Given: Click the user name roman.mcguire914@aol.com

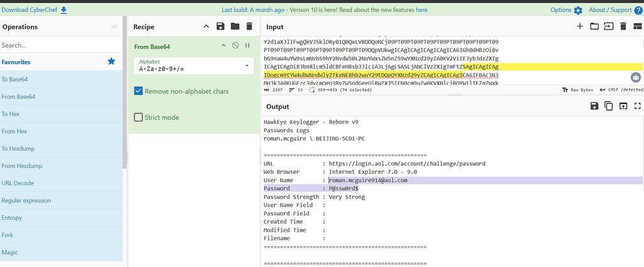Looking at the screenshot, I should 368,180.
